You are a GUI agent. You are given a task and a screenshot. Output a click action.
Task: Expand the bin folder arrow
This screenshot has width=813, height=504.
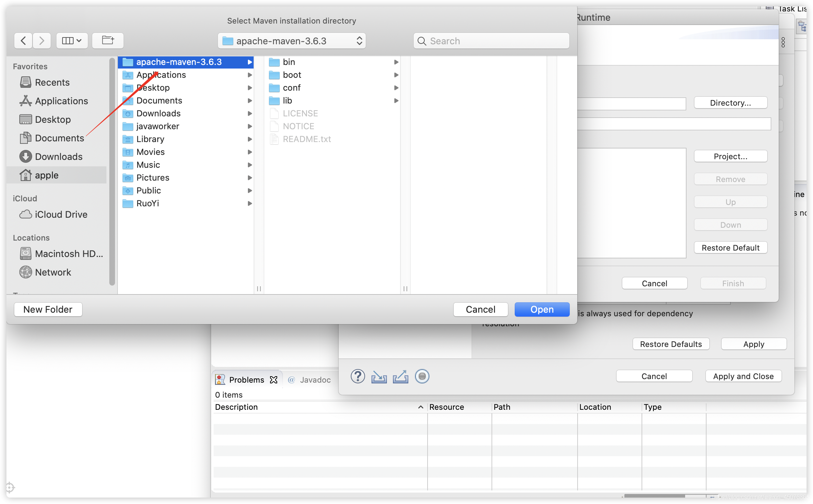pyautogui.click(x=396, y=62)
